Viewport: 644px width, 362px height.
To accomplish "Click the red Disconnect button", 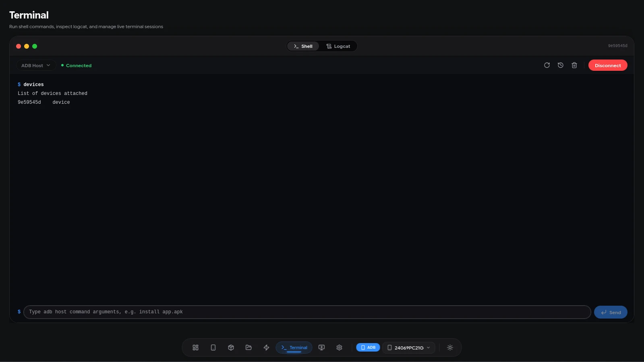I will (x=608, y=65).
